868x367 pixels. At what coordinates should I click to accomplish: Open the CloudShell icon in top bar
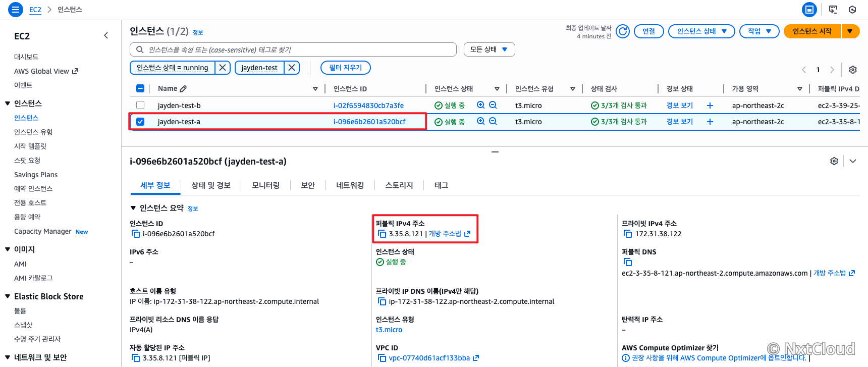(x=833, y=10)
